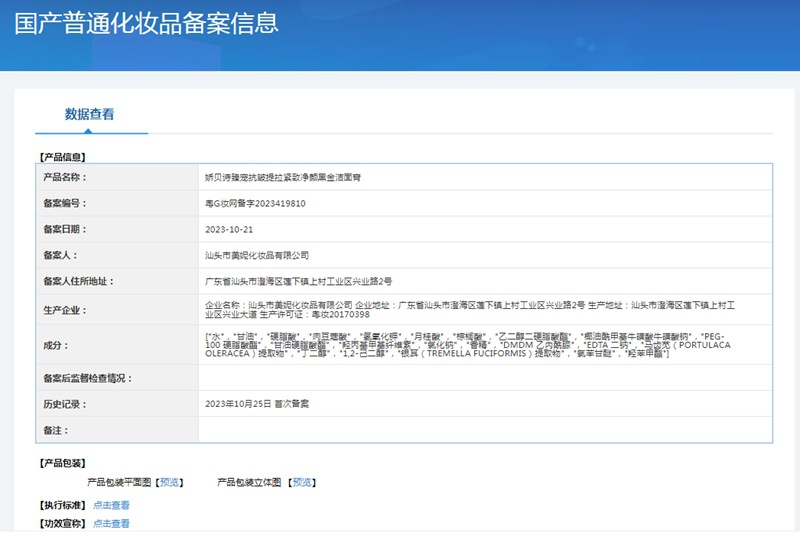Select the 备案后监督检查情况 label cell
Viewport: 800px width, 533px height.
pyautogui.click(x=117, y=378)
